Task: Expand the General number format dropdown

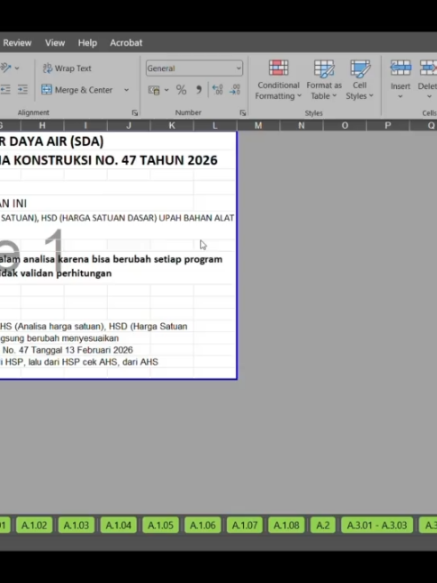Action: tap(238, 68)
